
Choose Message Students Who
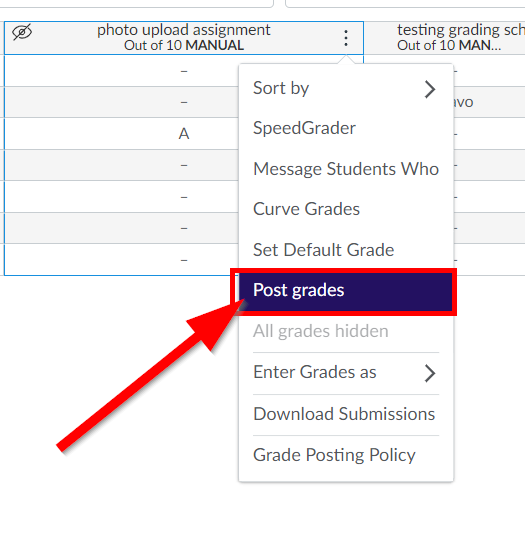pos(346,169)
